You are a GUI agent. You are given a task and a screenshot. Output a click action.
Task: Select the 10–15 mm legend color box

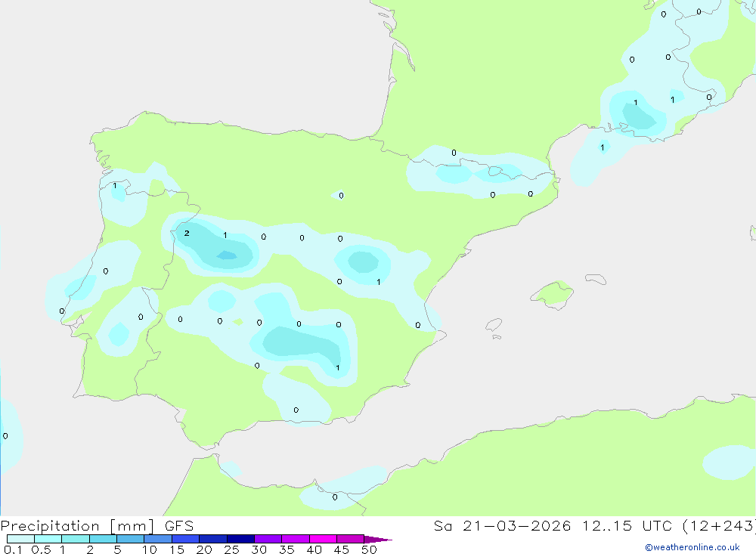pos(158,539)
